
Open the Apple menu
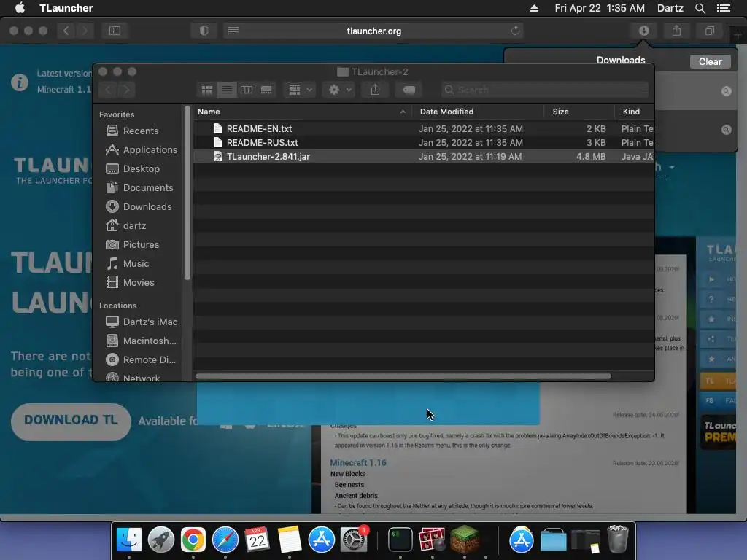[x=20, y=8]
